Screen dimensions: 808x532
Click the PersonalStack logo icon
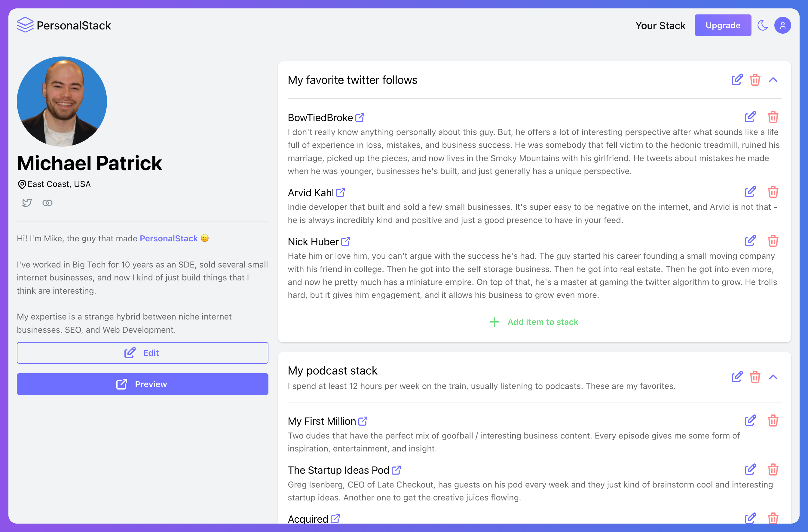tap(25, 25)
